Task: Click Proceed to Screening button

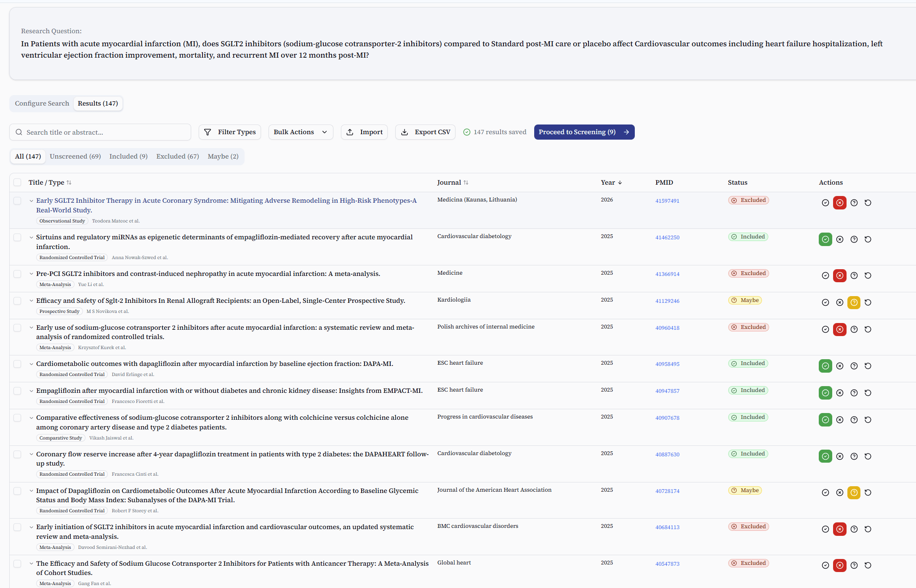Action: [584, 132]
